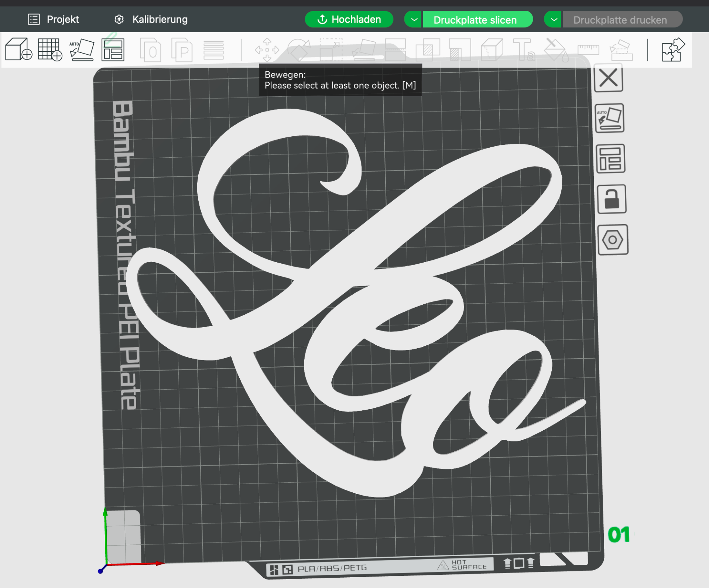
Task: Click the Add object cube icon
Action: (19, 49)
